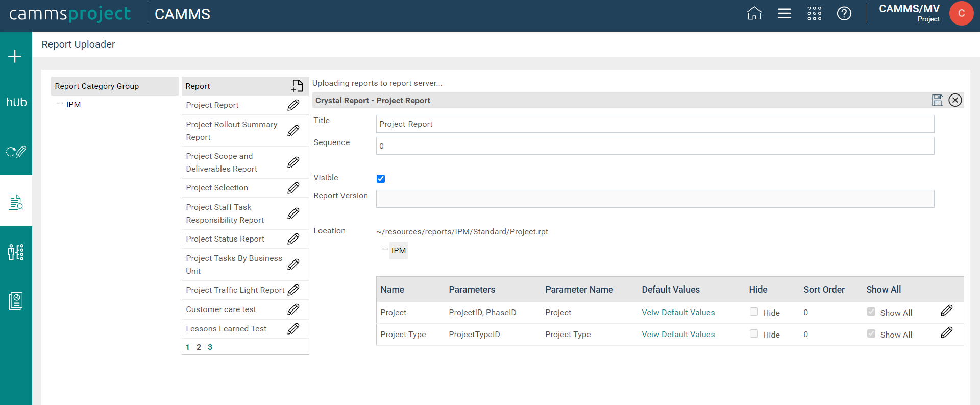Select Project Status Report entry
This screenshot has height=405, width=980.
click(x=225, y=239)
